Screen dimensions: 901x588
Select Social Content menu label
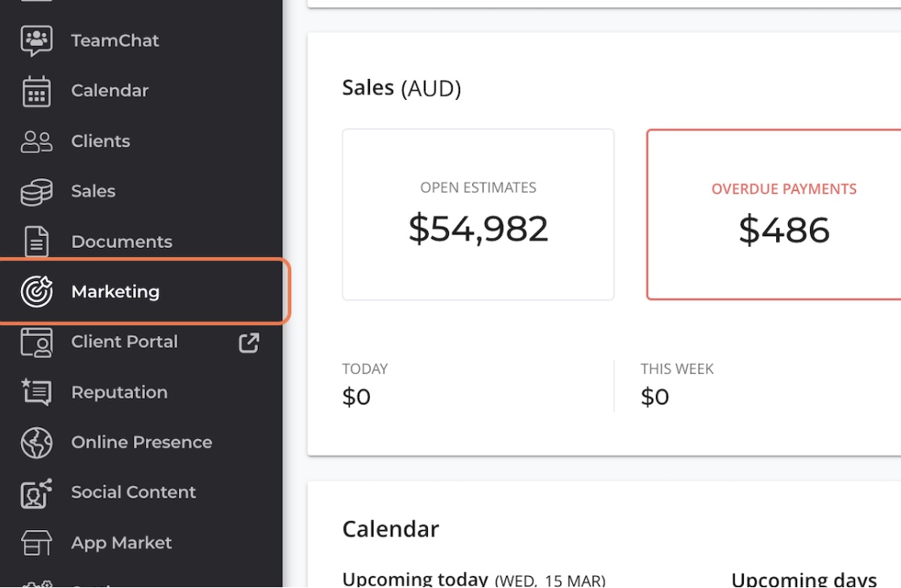click(x=133, y=492)
